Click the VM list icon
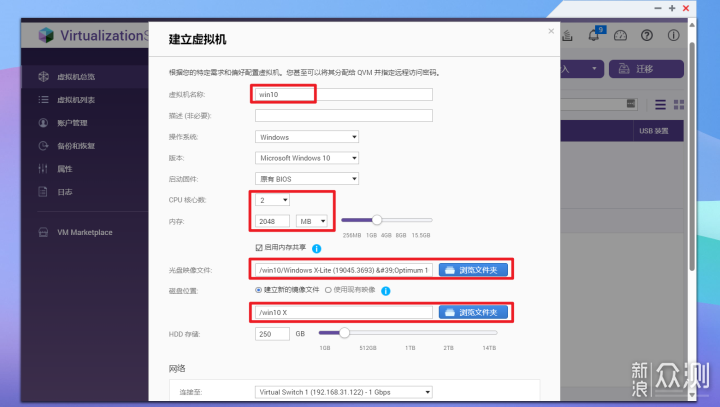The height and width of the screenshot is (407, 720). pyautogui.click(x=43, y=100)
